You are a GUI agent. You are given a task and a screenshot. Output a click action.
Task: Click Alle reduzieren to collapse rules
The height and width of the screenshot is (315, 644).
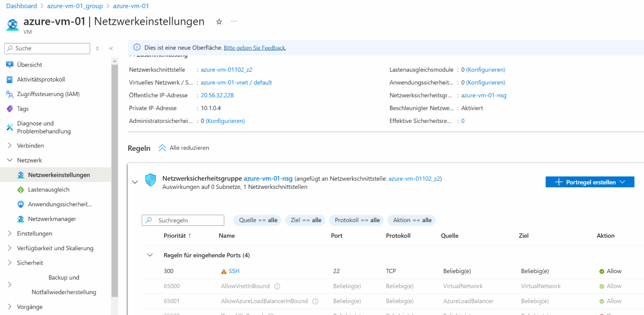(x=184, y=148)
